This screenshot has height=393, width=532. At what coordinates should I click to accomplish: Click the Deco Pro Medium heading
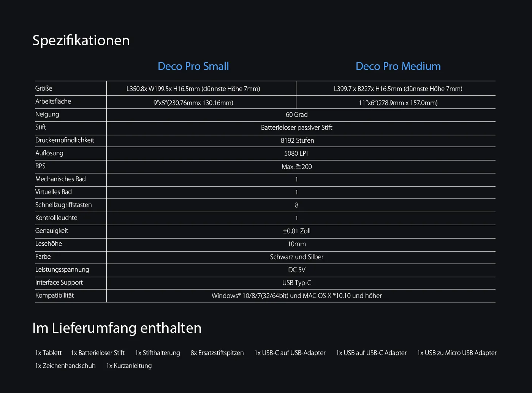pos(398,66)
